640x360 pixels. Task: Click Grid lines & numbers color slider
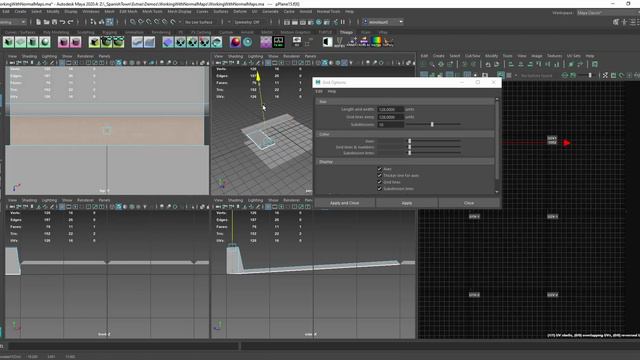(433, 147)
